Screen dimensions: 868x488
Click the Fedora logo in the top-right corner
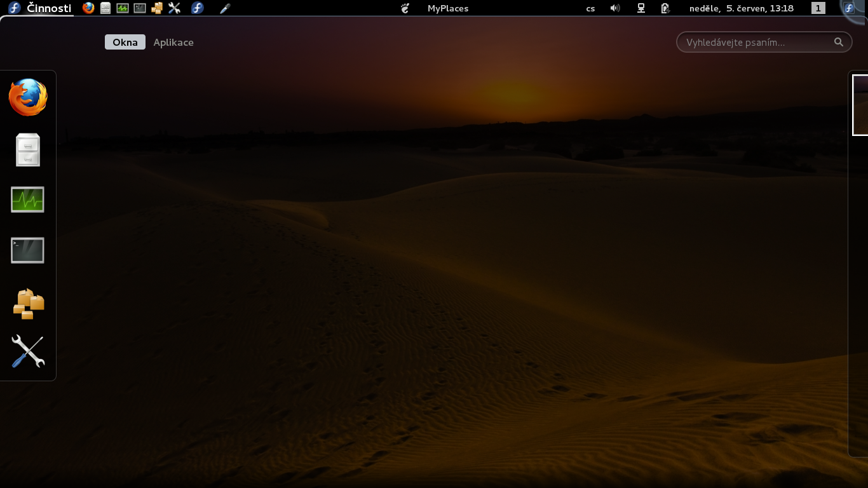[x=849, y=8]
